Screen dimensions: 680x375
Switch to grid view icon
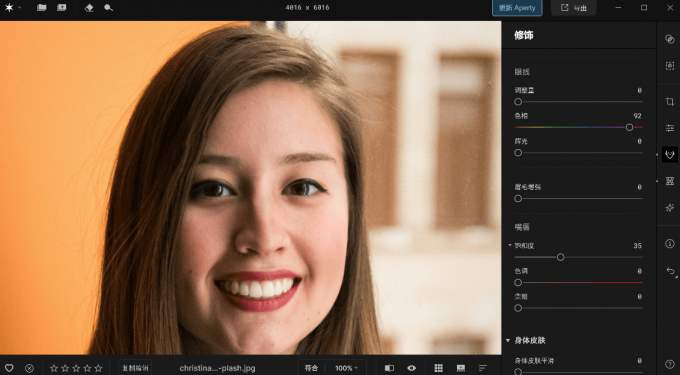pyautogui.click(x=438, y=368)
